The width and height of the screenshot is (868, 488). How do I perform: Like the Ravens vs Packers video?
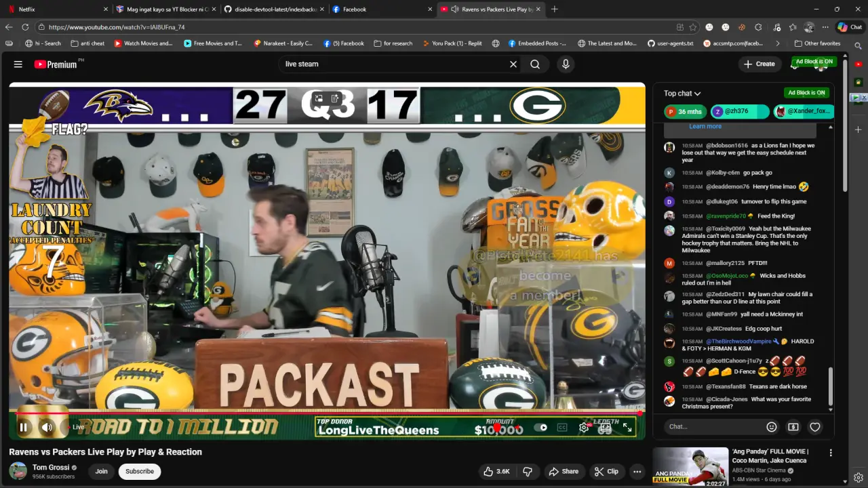click(496, 472)
